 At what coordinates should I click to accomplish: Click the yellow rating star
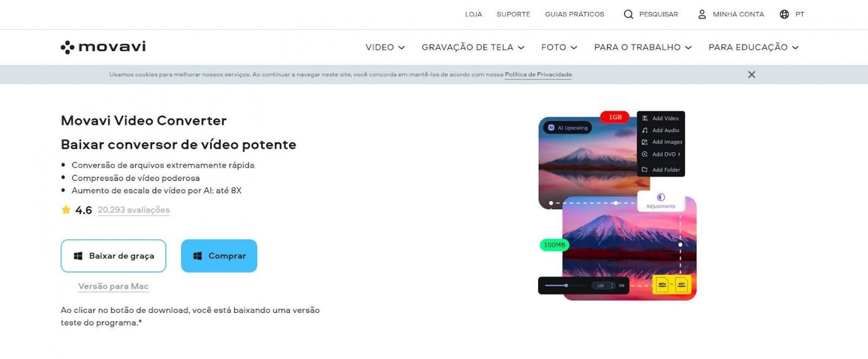pyautogui.click(x=66, y=210)
